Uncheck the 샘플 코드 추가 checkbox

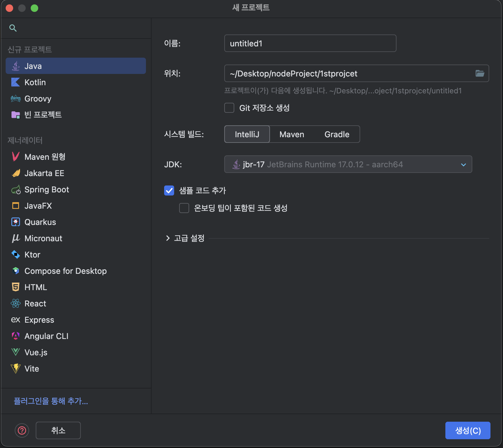(169, 190)
